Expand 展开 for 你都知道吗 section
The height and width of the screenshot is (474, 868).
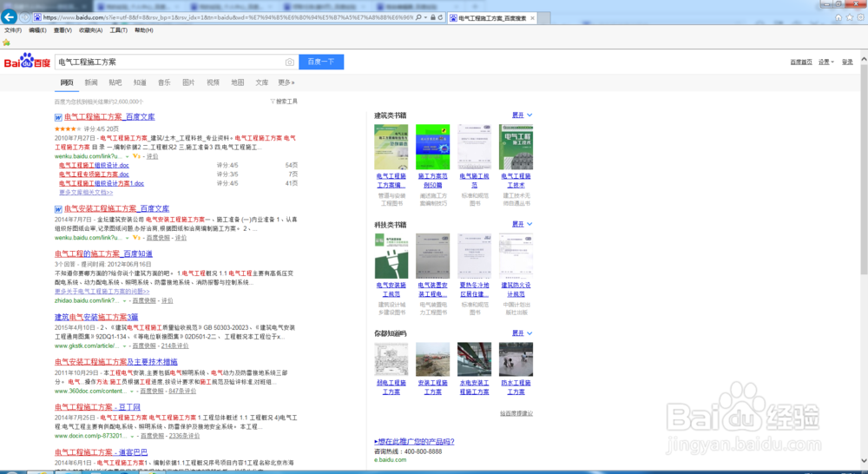(522, 333)
